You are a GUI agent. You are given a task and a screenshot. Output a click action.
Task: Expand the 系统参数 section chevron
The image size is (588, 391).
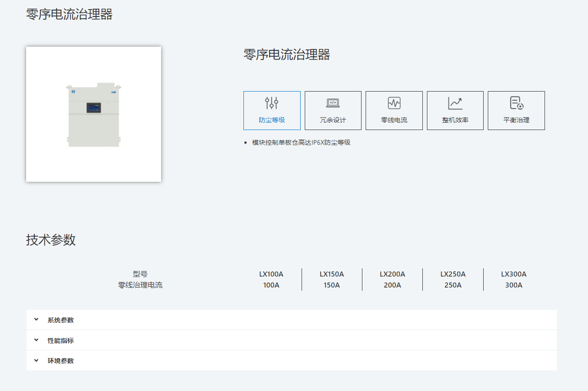[37, 320]
